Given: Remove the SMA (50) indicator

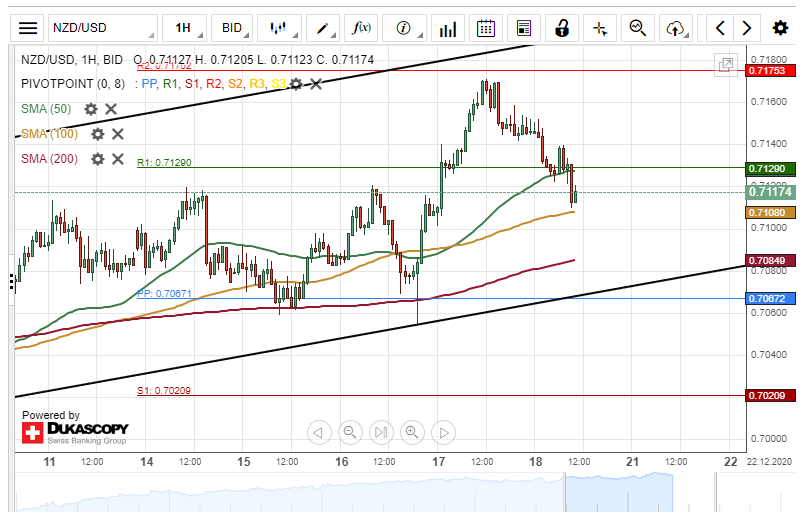Looking at the screenshot, I should [111, 109].
